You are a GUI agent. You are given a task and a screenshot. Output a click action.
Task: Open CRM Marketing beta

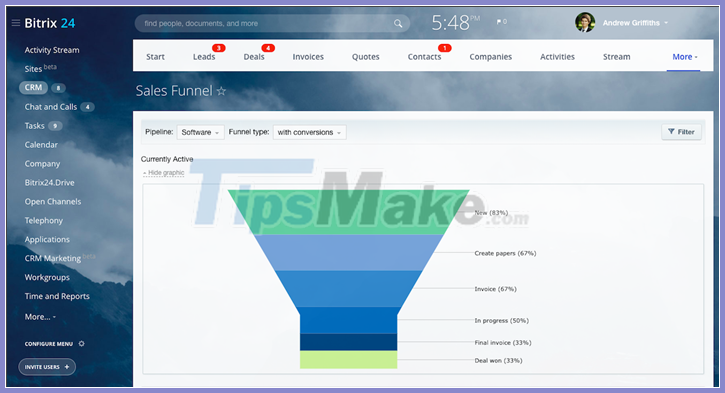point(60,258)
